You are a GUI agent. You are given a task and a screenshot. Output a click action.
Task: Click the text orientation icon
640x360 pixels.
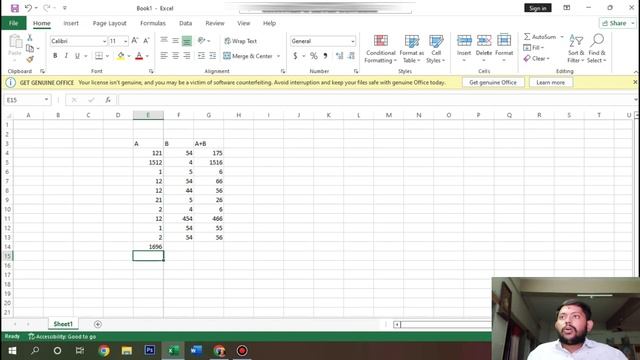tap(202, 40)
